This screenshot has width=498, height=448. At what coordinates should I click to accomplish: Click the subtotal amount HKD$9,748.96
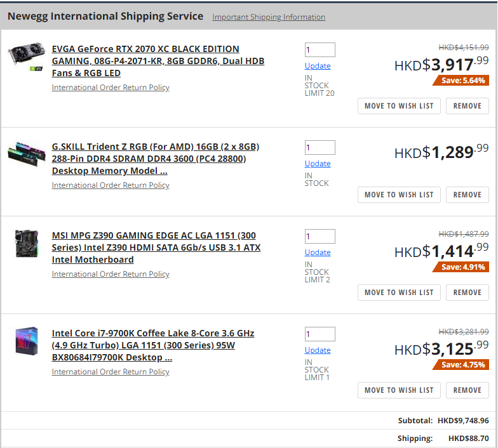click(463, 421)
